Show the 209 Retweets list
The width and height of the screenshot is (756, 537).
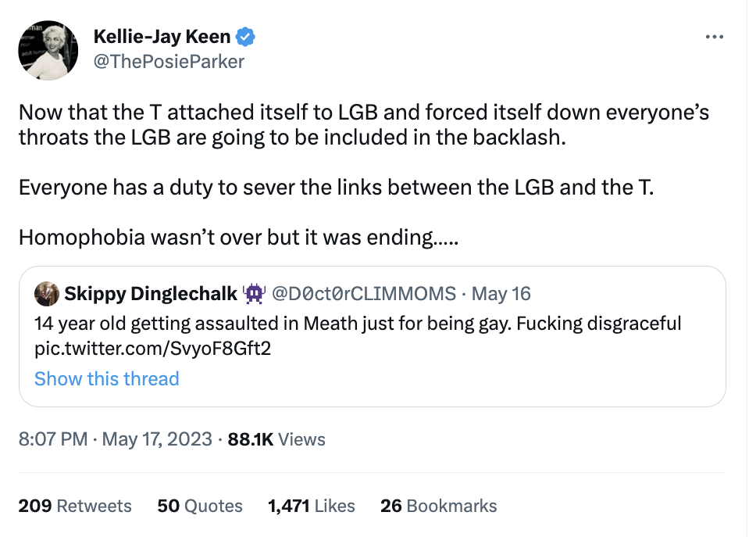tap(75, 506)
